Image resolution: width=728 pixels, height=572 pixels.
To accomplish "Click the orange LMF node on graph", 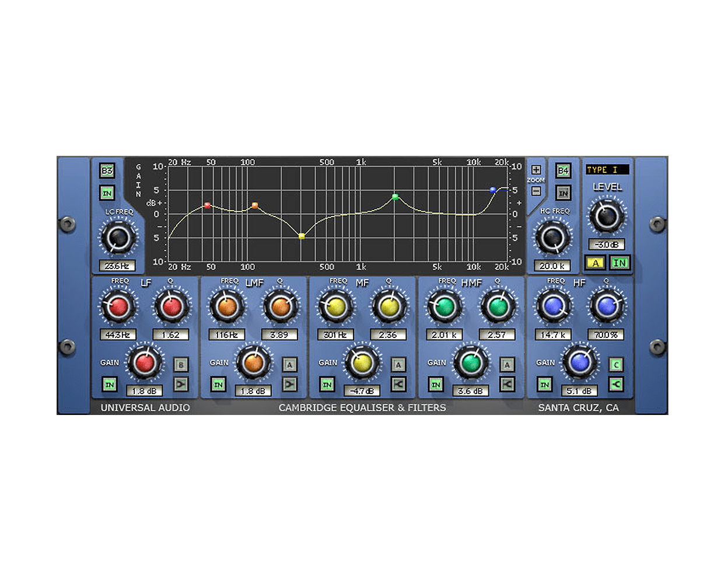I will click(255, 205).
